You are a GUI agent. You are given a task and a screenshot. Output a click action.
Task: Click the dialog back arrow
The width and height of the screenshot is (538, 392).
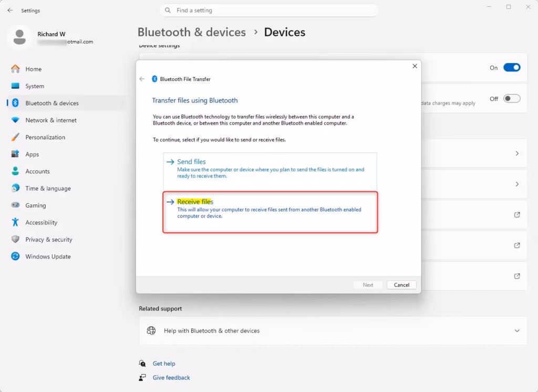click(x=142, y=79)
